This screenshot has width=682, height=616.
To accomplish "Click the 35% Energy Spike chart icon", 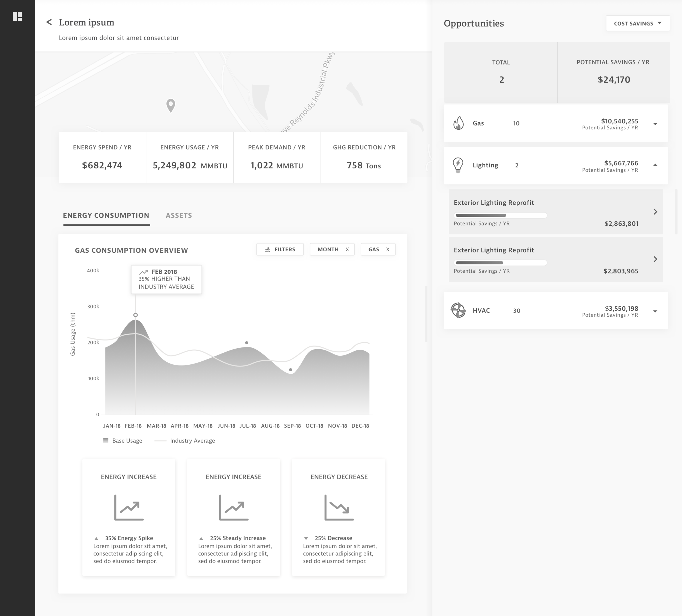I will (x=129, y=507).
